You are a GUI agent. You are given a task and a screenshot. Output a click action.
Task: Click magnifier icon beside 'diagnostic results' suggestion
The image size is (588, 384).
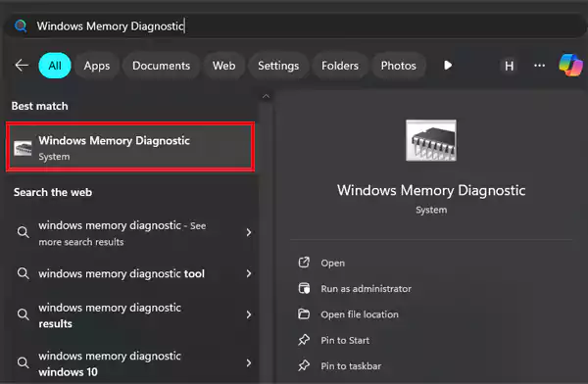click(x=24, y=314)
